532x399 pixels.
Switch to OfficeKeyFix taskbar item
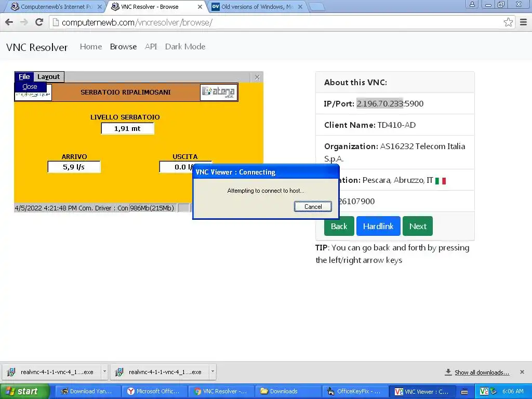click(354, 391)
